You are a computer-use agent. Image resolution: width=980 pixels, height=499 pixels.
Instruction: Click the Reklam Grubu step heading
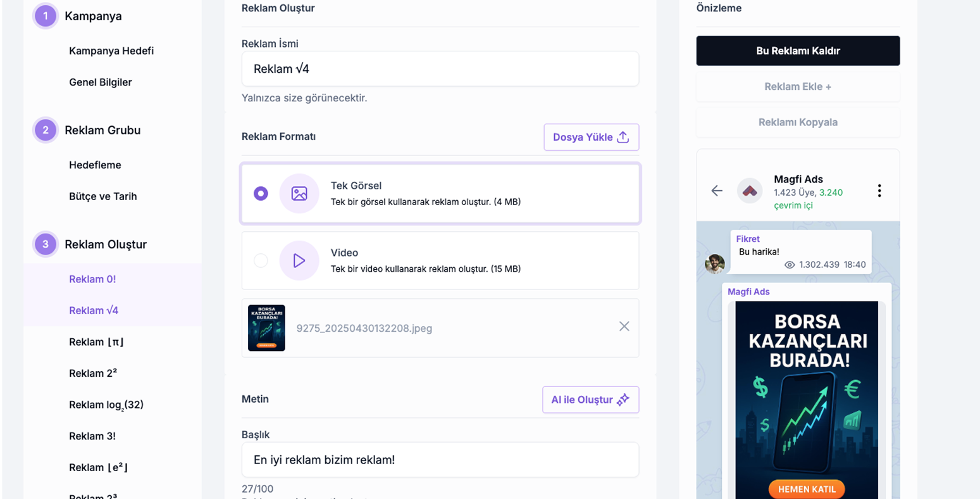[102, 130]
